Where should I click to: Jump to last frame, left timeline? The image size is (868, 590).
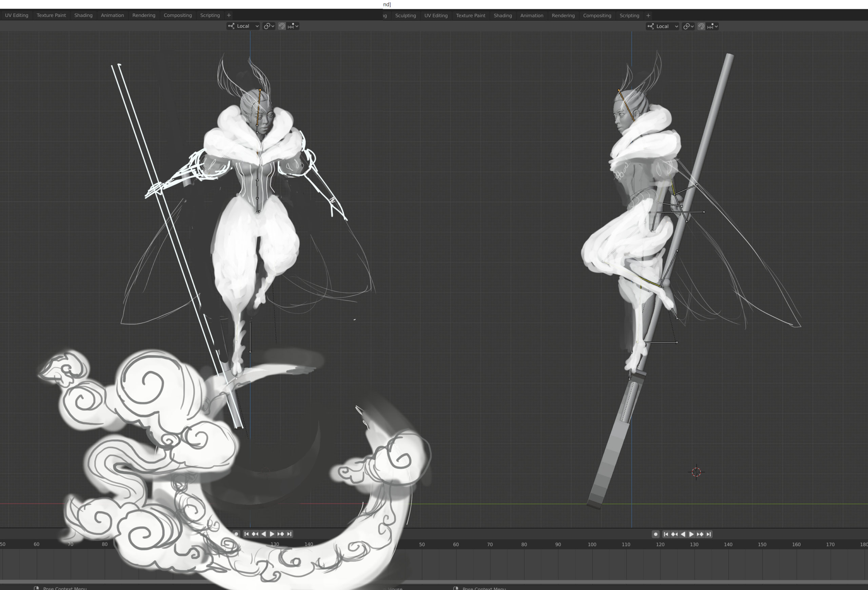[x=289, y=534]
